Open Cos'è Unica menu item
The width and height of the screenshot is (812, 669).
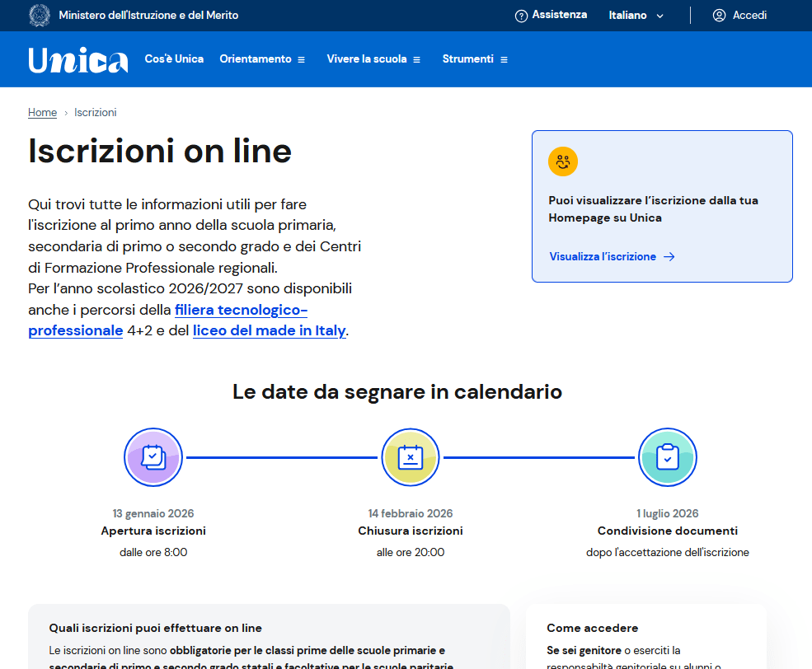tap(174, 59)
